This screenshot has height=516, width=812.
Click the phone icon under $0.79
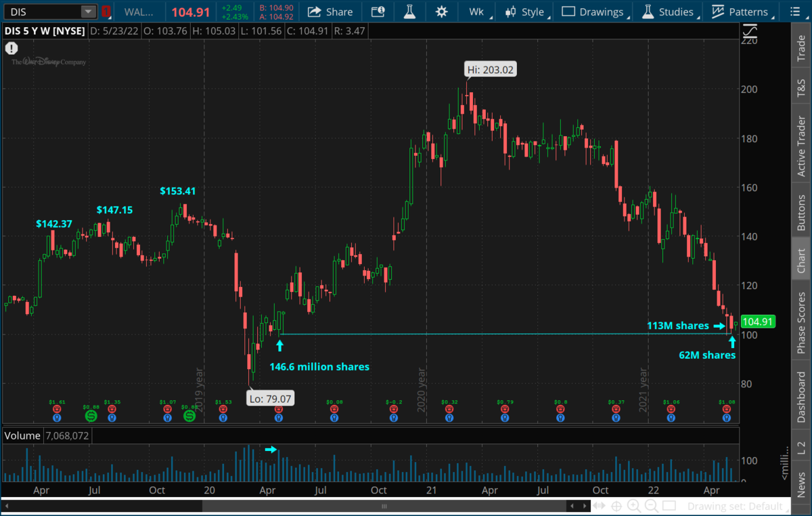[504, 409]
